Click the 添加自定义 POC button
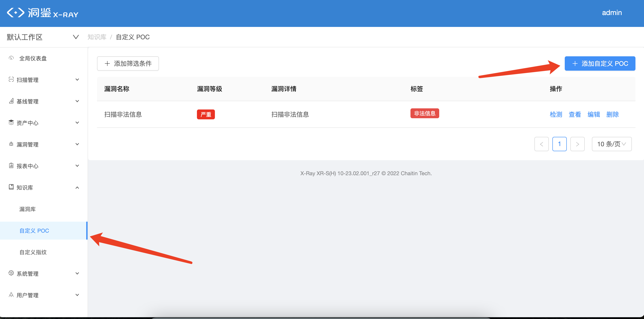 pyautogui.click(x=600, y=64)
